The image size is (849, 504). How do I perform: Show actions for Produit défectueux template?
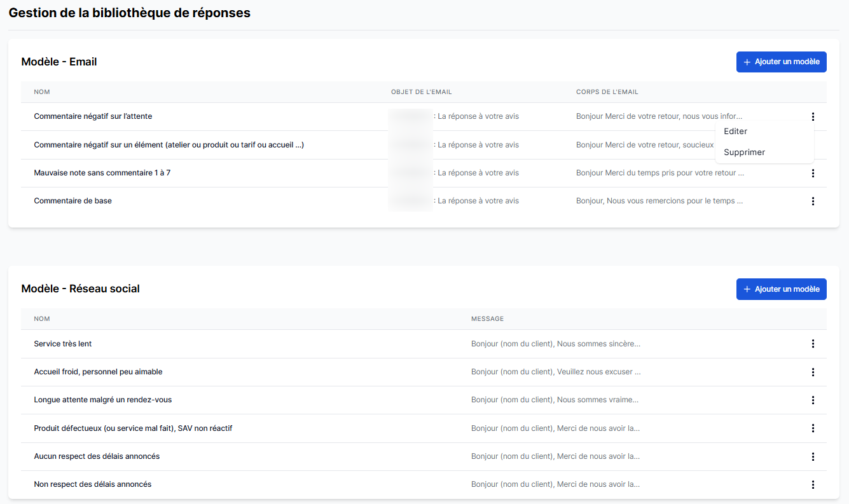[x=813, y=428]
